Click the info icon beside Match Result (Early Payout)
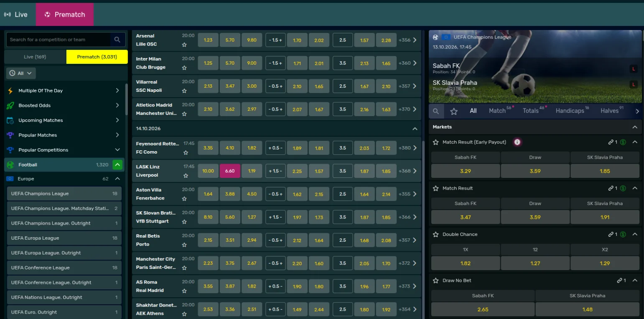Image resolution: width=644 pixels, height=319 pixels. point(517,142)
